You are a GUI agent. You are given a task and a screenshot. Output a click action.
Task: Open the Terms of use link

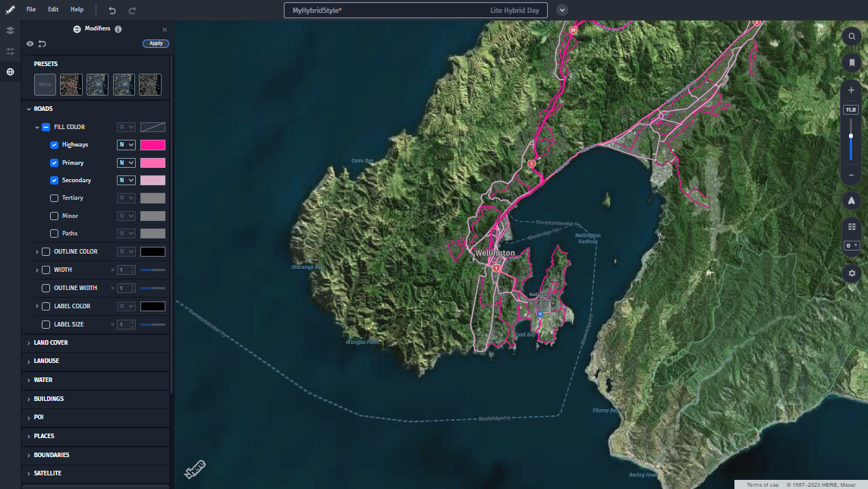pos(763,484)
